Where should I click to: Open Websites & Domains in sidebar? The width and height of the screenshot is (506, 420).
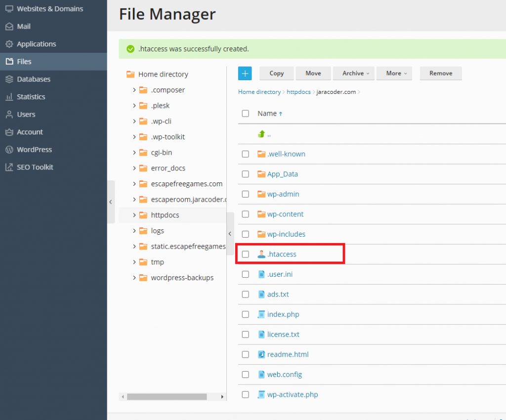[50, 9]
